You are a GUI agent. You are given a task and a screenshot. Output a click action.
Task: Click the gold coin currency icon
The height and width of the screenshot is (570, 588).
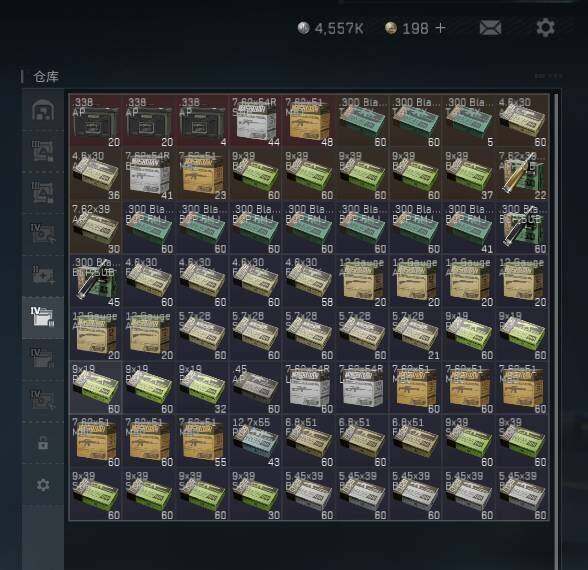(391, 28)
